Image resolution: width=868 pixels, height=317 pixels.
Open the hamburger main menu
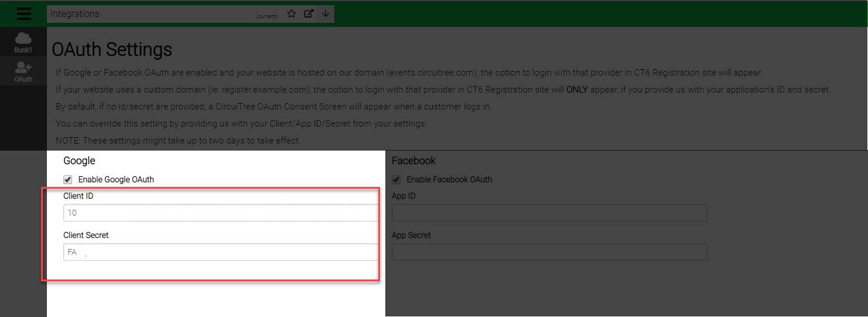[x=23, y=13]
